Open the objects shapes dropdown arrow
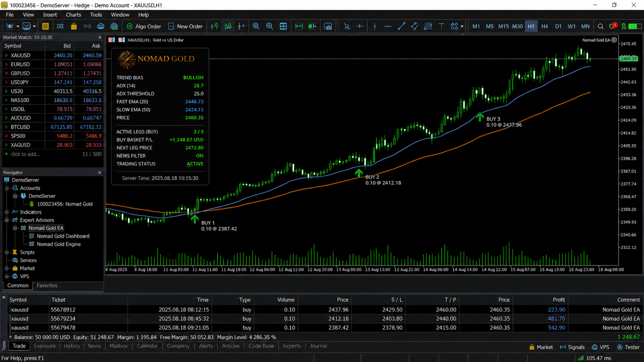Image resolution: width=644 pixels, height=362 pixels. (462, 27)
